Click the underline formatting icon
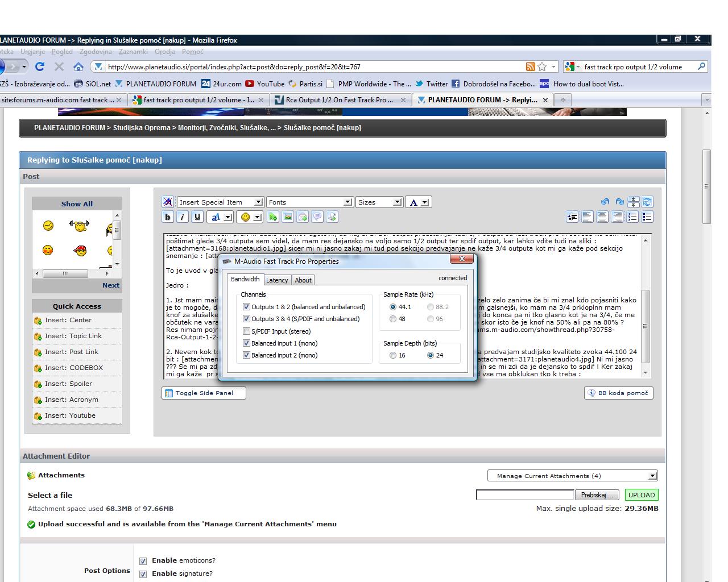 [x=197, y=217]
